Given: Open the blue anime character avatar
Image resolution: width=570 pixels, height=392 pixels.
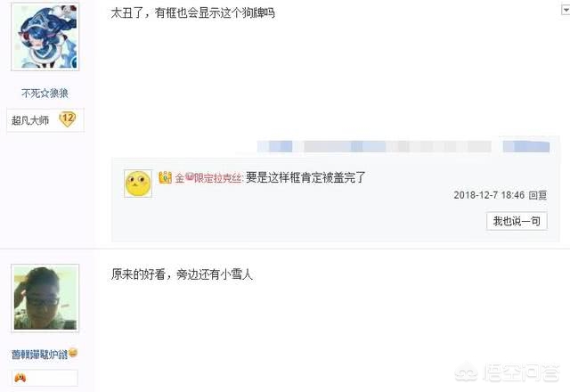Looking at the screenshot, I should click(45, 37).
